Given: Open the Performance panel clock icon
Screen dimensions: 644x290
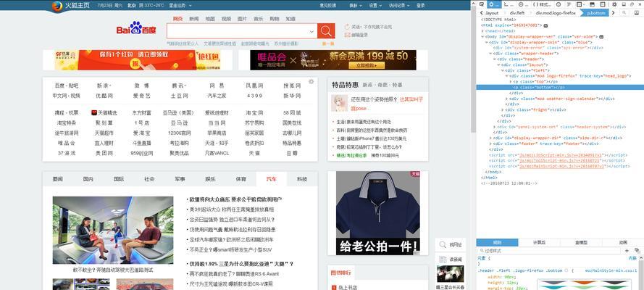Looking at the screenshot, I should pyautogui.click(x=559, y=4).
